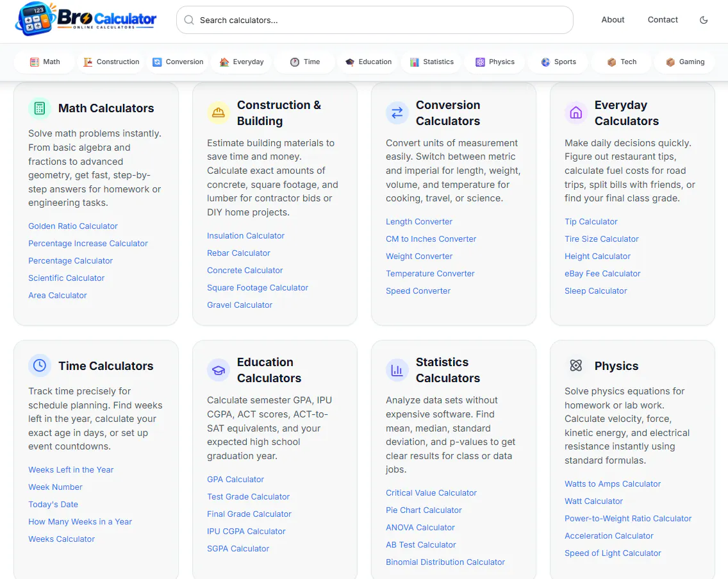Click the Construction hard hat icon
Viewport: 728px width, 579px height.
click(219, 113)
